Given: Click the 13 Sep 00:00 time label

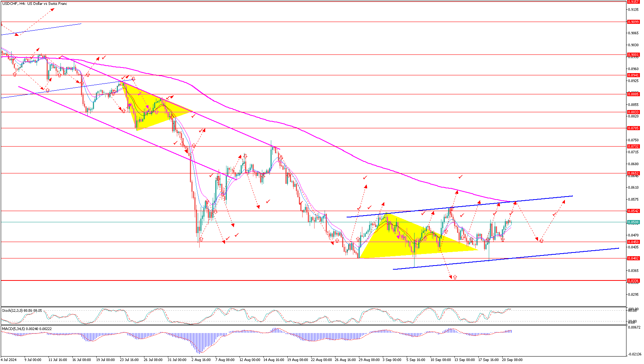Looking at the screenshot, I should pyautogui.click(x=465, y=360).
